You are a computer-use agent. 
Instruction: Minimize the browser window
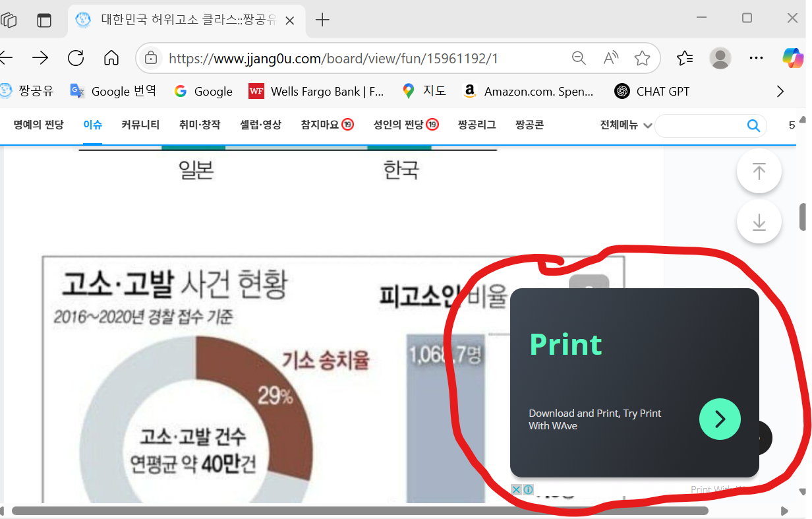[x=701, y=18]
